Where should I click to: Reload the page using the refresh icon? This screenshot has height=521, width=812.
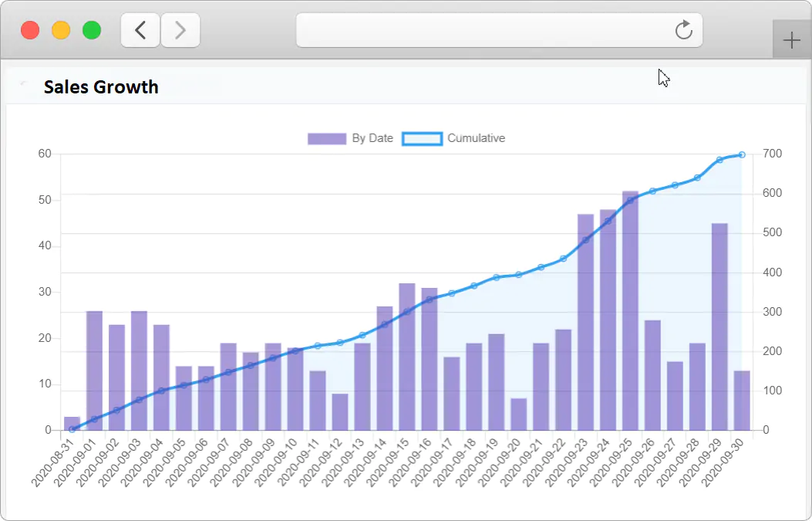[x=683, y=30]
